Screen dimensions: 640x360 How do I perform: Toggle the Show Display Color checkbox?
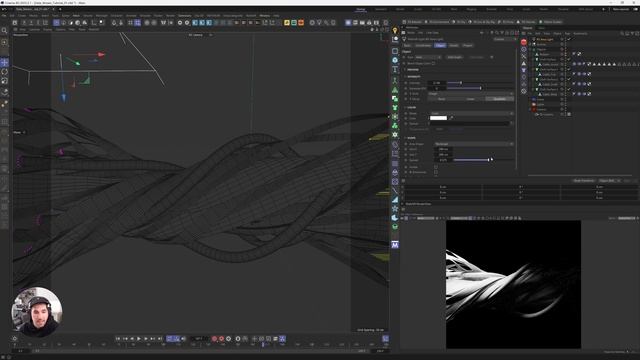click(x=433, y=63)
